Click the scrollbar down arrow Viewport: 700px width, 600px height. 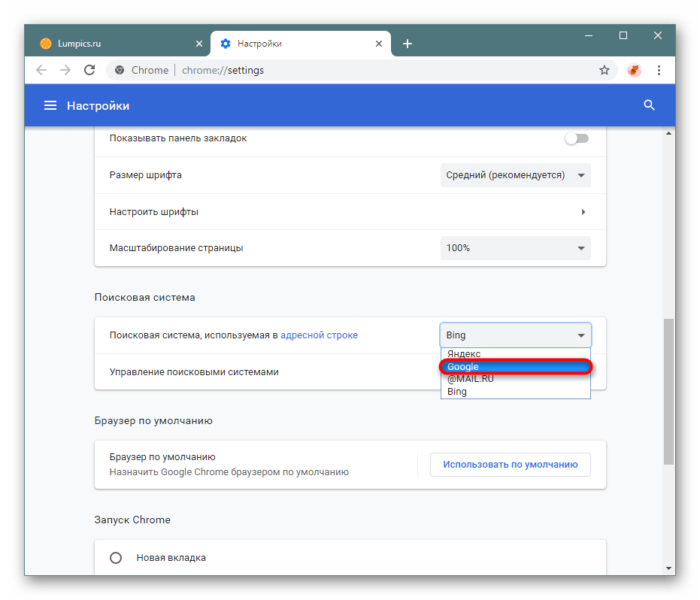tap(668, 568)
